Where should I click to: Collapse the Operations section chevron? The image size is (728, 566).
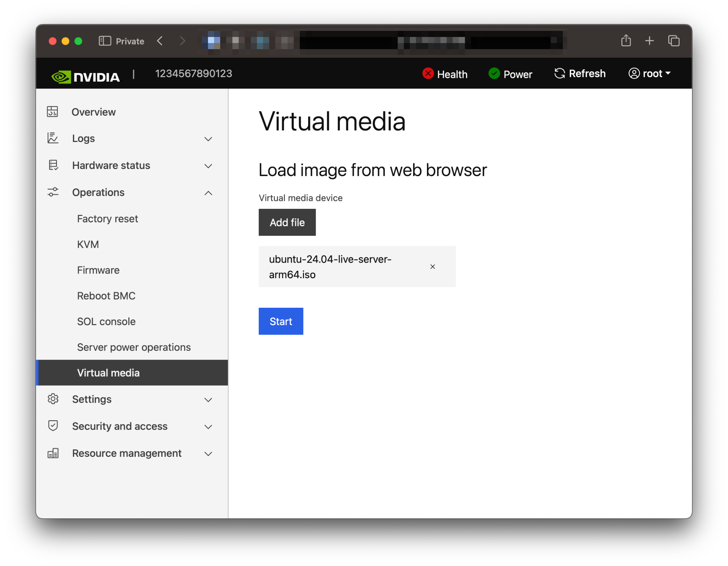pyautogui.click(x=208, y=193)
